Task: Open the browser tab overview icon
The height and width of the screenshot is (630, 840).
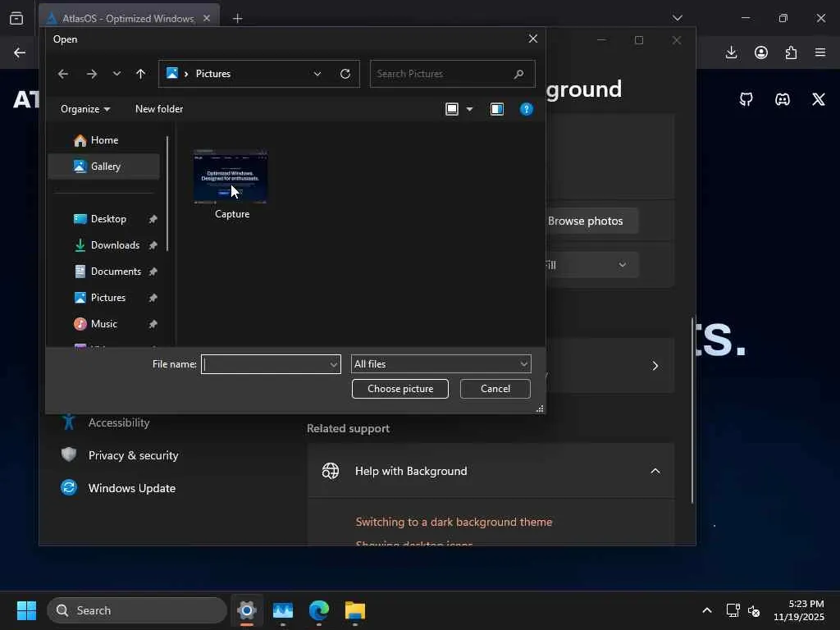Action: point(16,18)
